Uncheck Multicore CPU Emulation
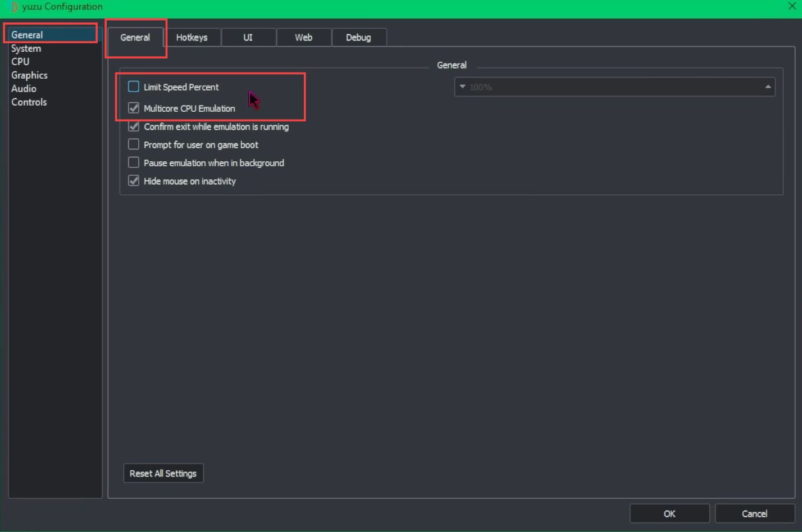 pos(134,108)
